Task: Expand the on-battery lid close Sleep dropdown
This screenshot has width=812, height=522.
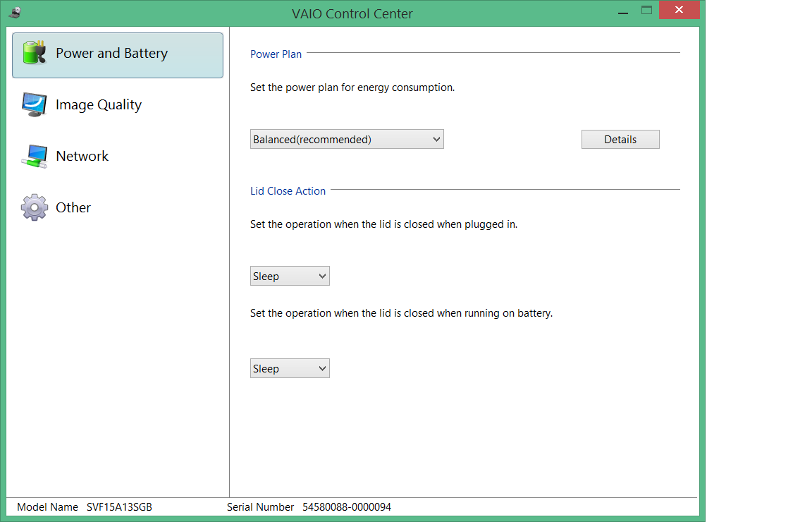Action: (290, 368)
